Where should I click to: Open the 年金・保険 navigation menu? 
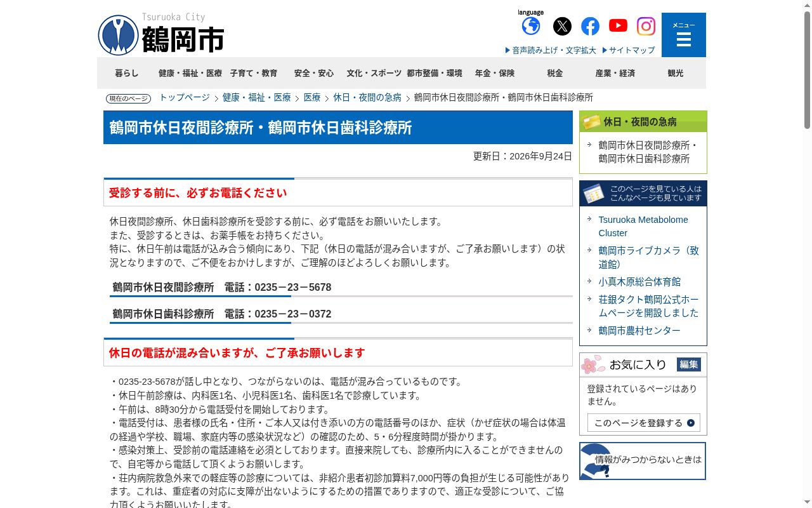[495, 73]
